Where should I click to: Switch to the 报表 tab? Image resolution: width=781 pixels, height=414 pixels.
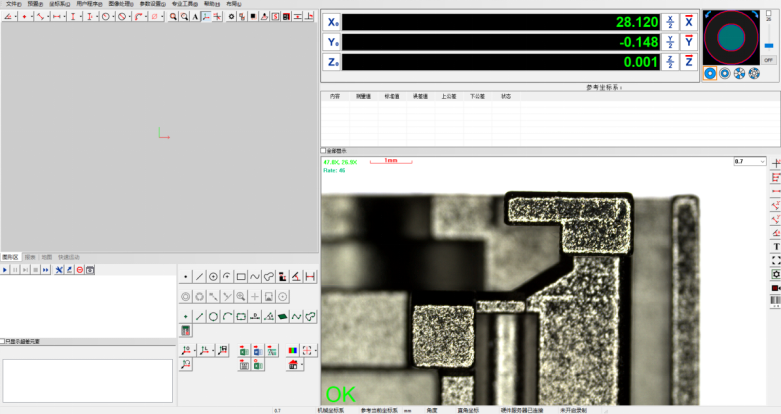point(29,257)
